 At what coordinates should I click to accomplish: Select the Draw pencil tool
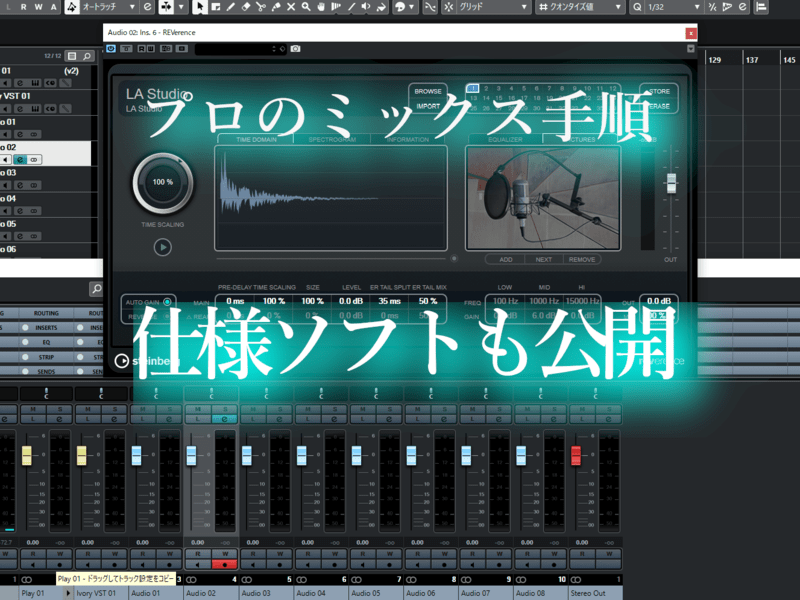pos(231,7)
